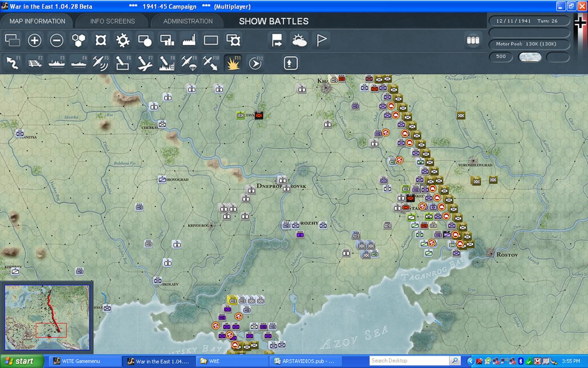
Task: Open the MAP INFORMATION tab
Action: (x=37, y=21)
